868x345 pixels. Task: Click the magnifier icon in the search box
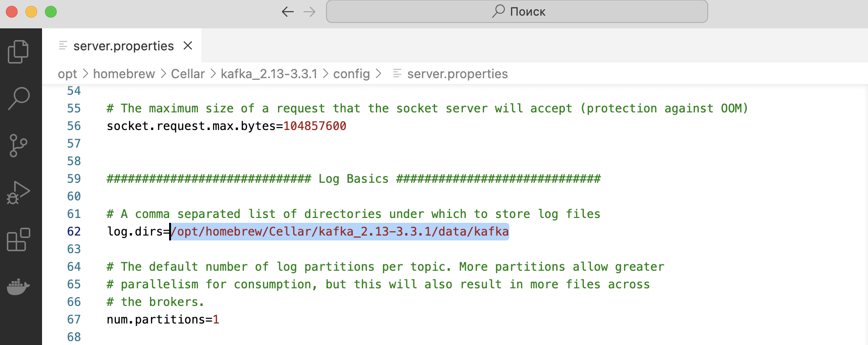(498, 11)
